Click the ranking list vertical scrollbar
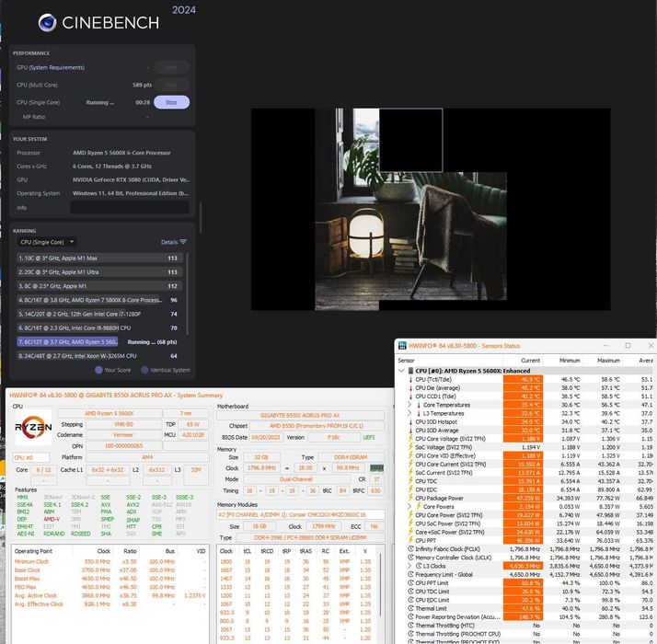Viewport: 657px width, 644px height. (x=187, y=293)
